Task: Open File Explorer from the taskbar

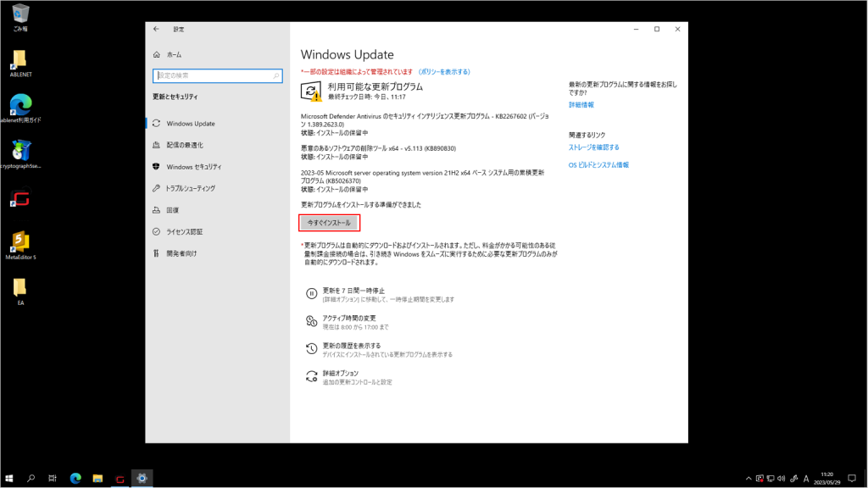Action: click(x=97, y=478)
